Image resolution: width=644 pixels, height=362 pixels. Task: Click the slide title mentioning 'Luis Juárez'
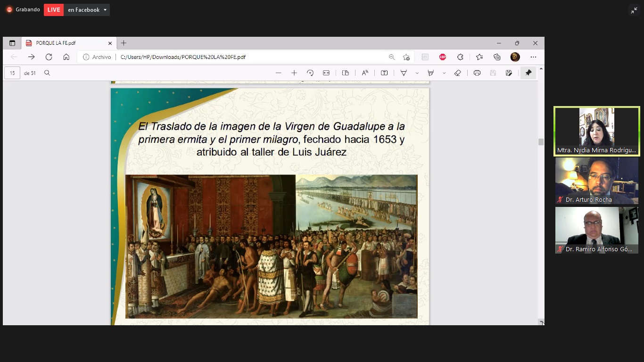tap(272, 140)
